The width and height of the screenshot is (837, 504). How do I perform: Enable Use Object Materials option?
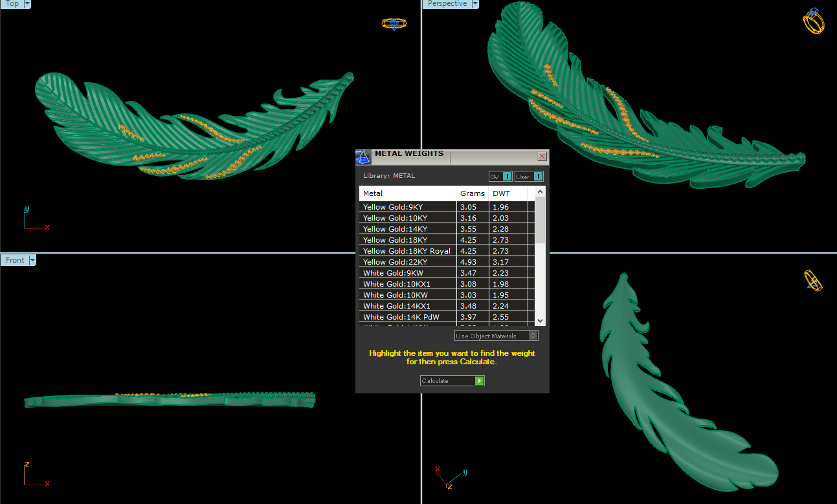533,336
